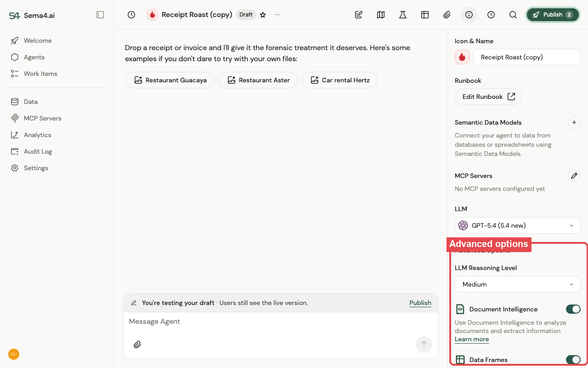Viewport: 588px width, 368px height.
Task: Click the paperclip attachments toolbar icon
Action: (x=447, y=15)
